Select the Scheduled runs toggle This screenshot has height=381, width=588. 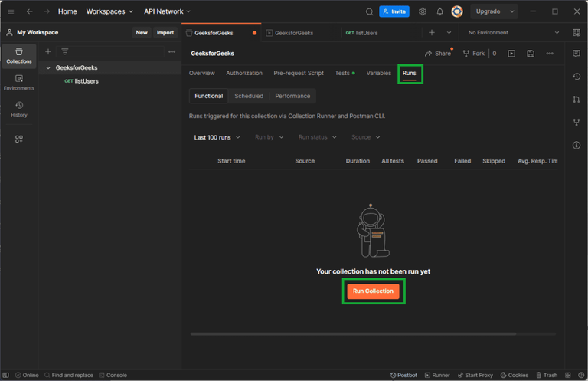249,96
